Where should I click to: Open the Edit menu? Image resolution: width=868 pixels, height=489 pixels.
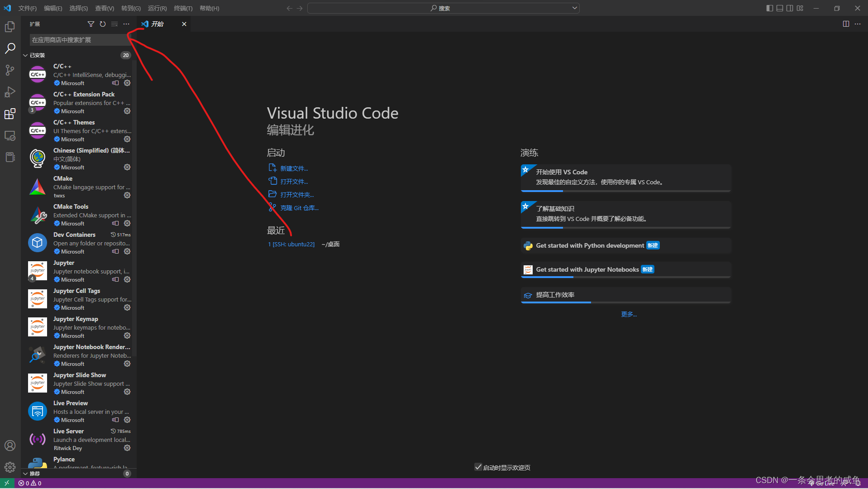click(53, 8)
